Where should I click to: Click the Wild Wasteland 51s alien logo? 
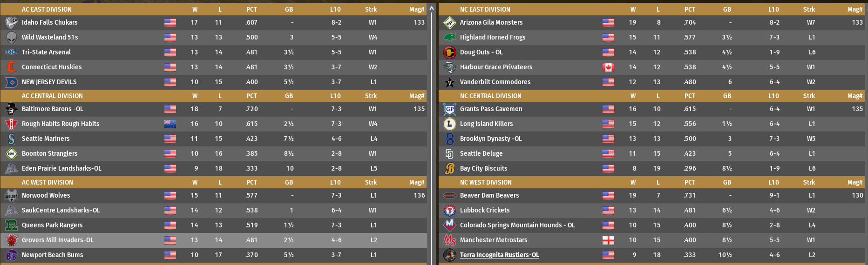click(x=11, y=37)
